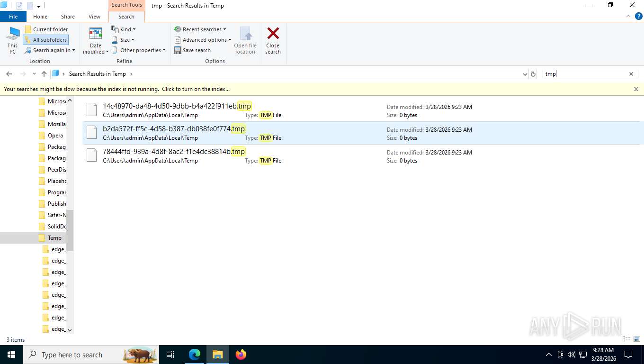Open the volume control in tray
This screenshot has height=364, width=644.
(x=572, y=355)
